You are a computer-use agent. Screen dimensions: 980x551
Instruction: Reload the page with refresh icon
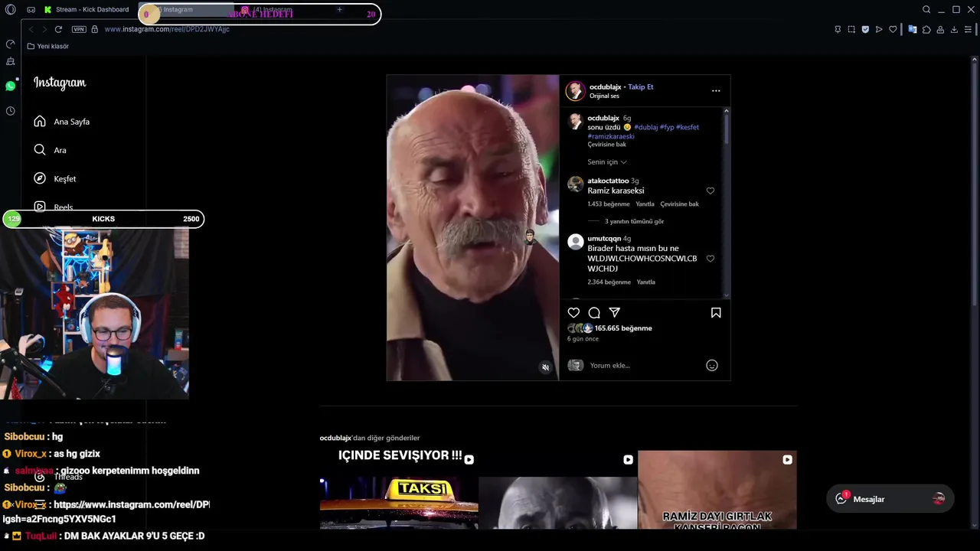[58, 29]
